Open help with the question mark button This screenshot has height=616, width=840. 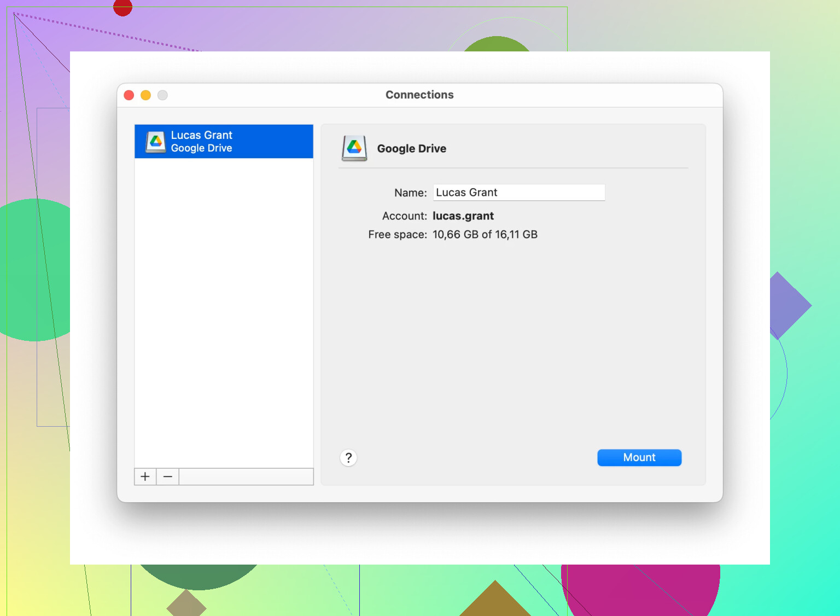(x=348, y=457)
